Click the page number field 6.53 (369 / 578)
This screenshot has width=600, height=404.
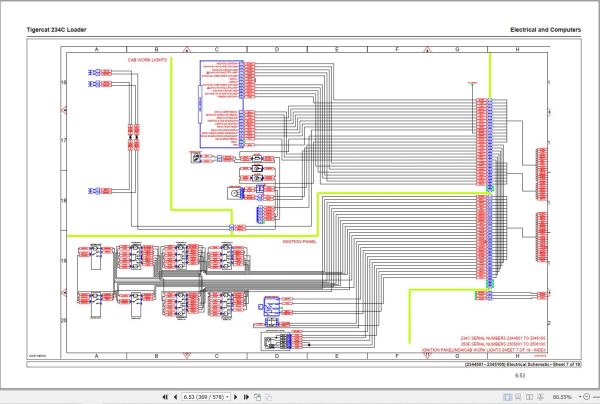click(x=204, y=397)
